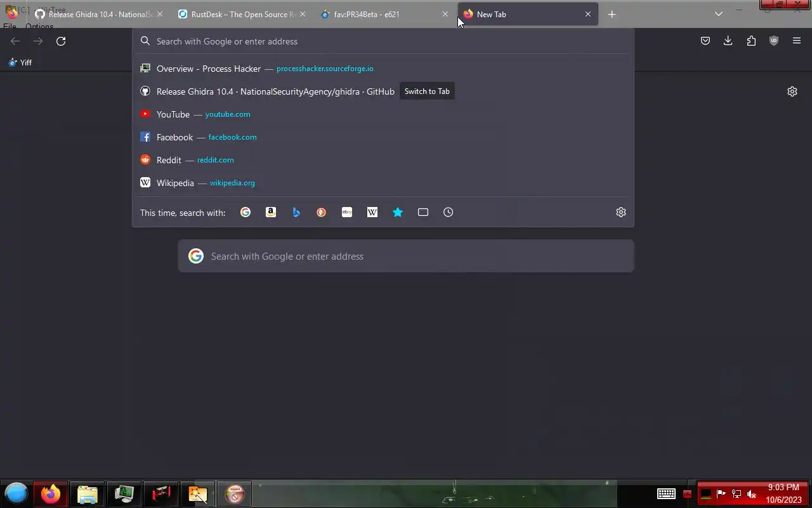Image resolution: width=812 pixels, height=508 pixels.
Task: Focus the new tab page search box
Action: click(406, 257)
